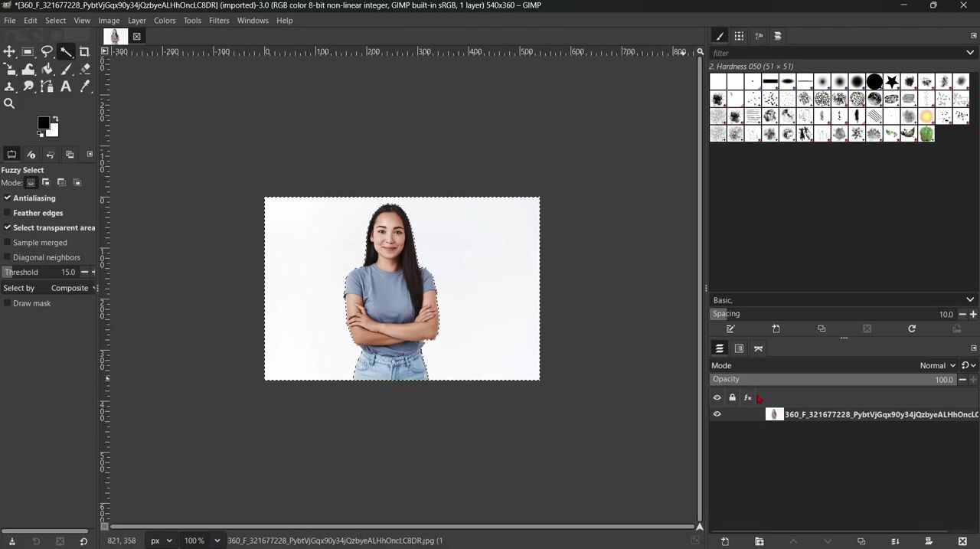Viewport: 980px width, 549px height.
Task: Select the Bucket Fill tool
Action: click(x=47, y=69)
